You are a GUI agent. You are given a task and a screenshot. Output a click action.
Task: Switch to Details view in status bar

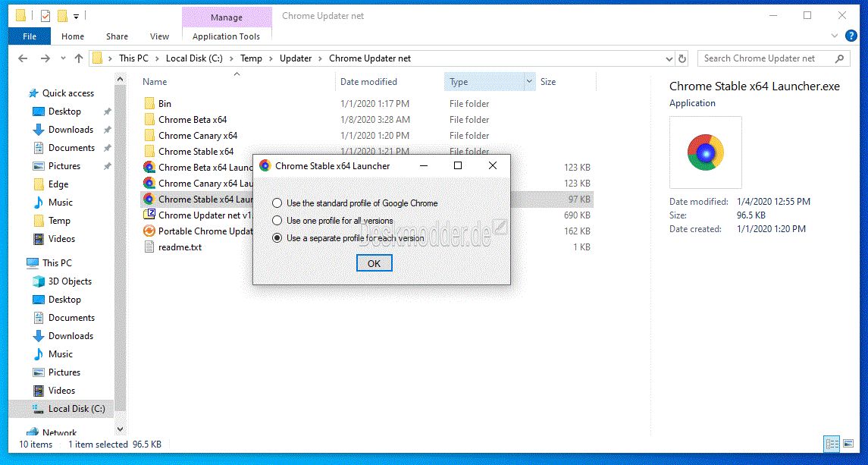[832, 444]
